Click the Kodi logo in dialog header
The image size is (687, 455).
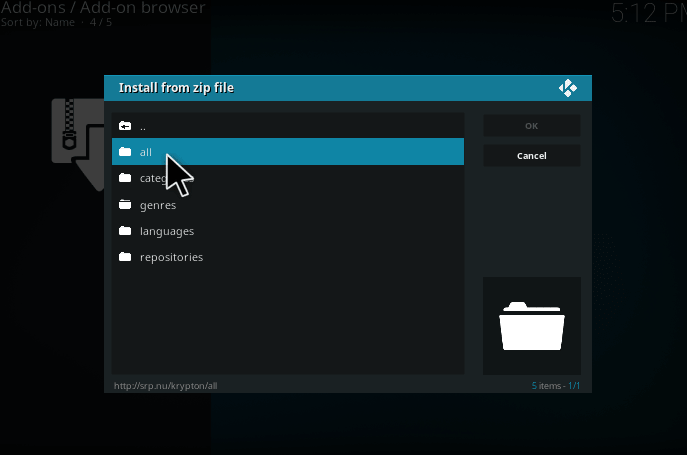coord(568,88)
